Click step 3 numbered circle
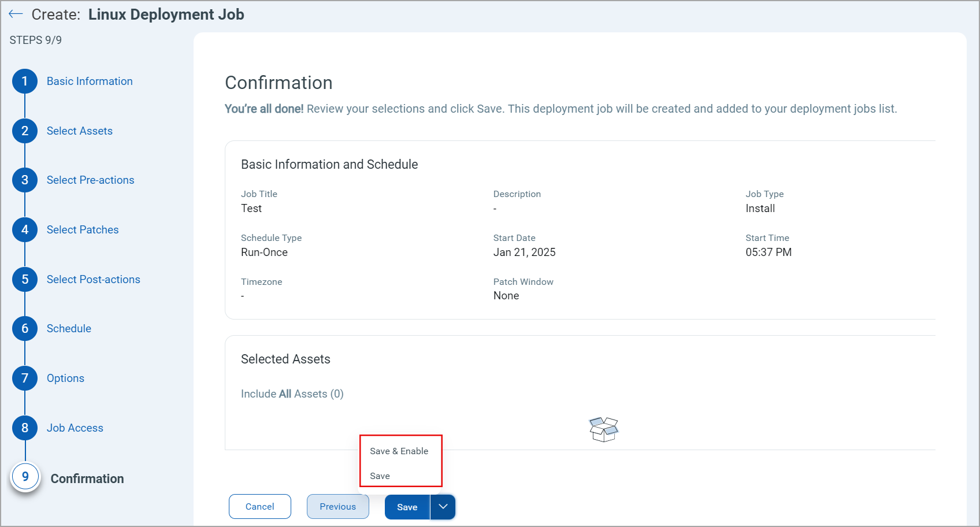980x527 pixels. (x=25, y=180)
